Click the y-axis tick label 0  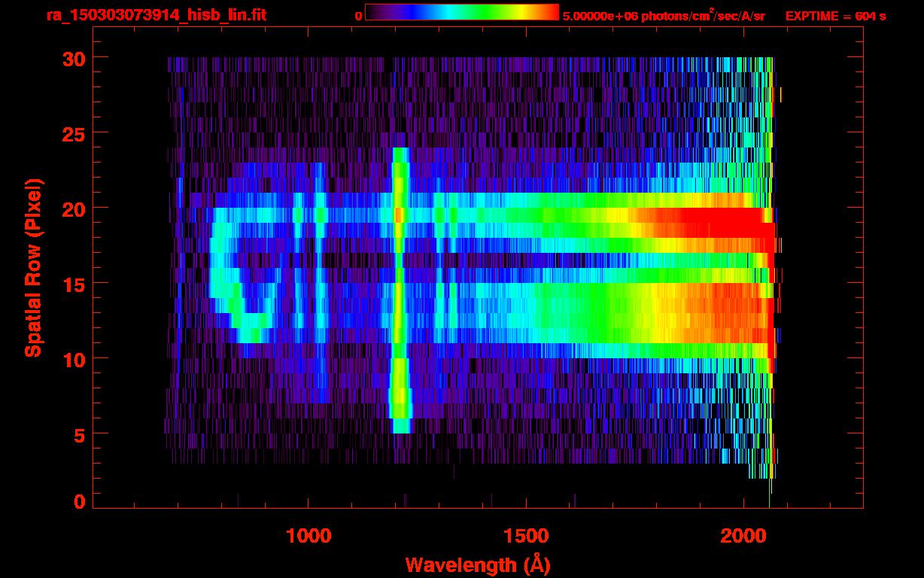click(x=79, y=501)
